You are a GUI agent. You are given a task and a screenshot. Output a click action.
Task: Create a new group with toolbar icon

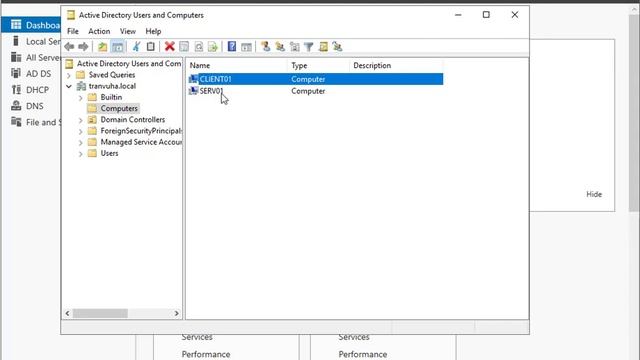(280, 47)
